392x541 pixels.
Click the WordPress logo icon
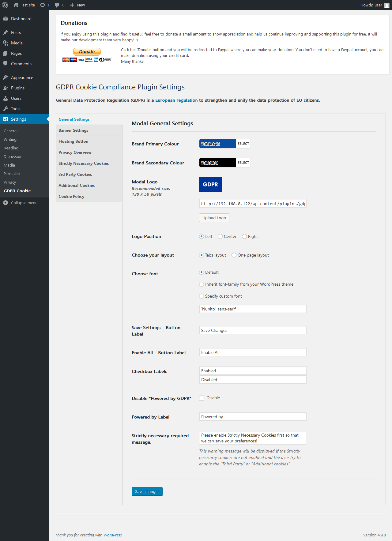coord(5,5)
